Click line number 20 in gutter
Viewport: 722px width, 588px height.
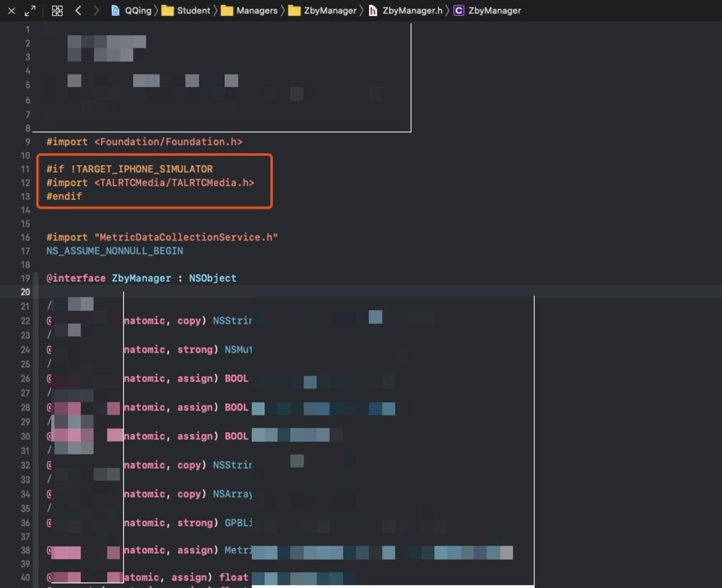pos(25,292)
